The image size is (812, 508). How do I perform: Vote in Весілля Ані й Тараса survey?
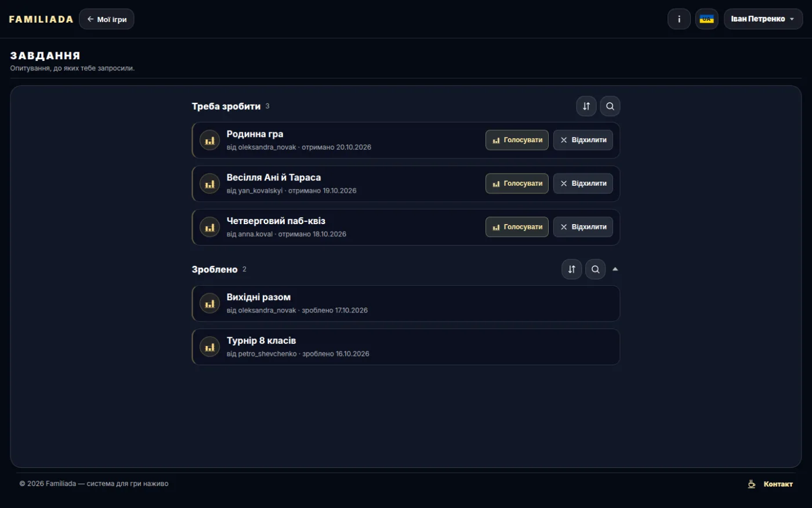(x=517, y=183)
